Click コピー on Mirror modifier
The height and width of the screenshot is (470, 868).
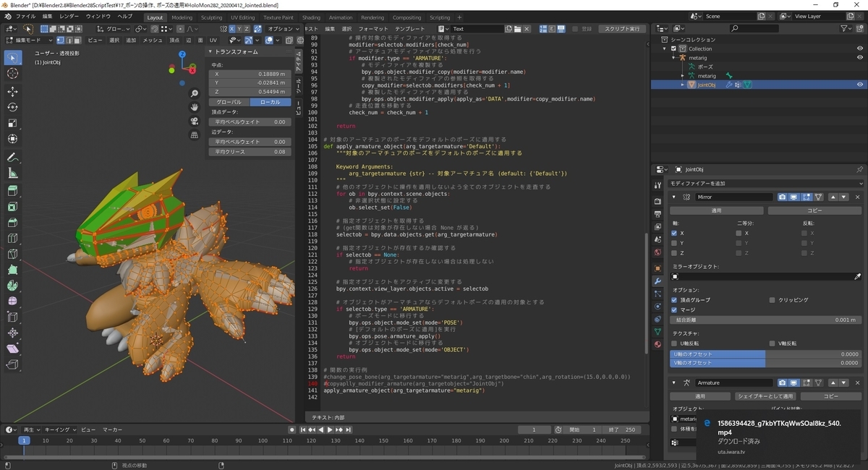click(x=814, y=210)
